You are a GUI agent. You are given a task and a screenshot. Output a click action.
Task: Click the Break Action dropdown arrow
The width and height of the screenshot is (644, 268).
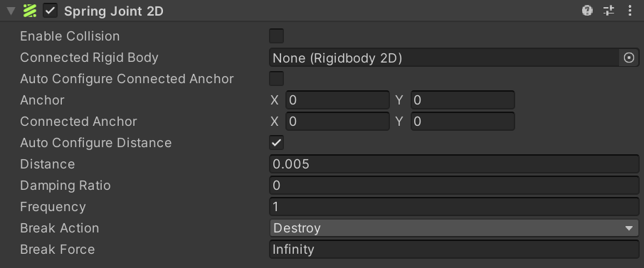(629, 228)
